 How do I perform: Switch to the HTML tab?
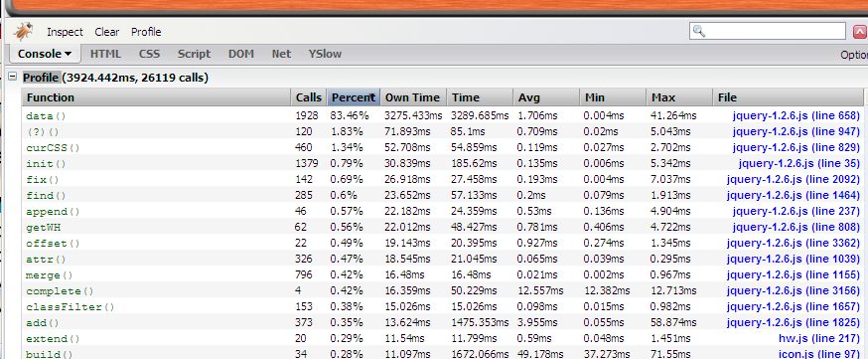coord(105,54)
